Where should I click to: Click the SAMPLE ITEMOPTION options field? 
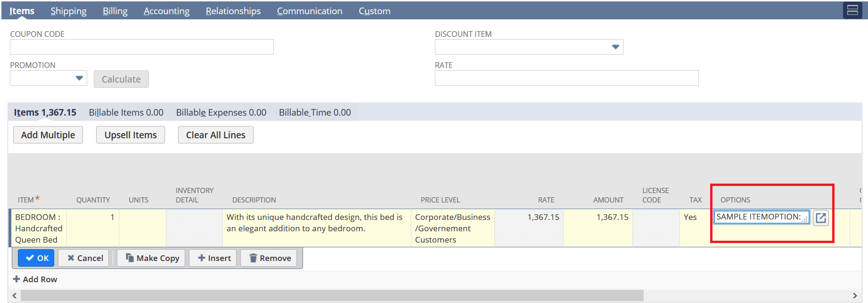pos(762,217)
